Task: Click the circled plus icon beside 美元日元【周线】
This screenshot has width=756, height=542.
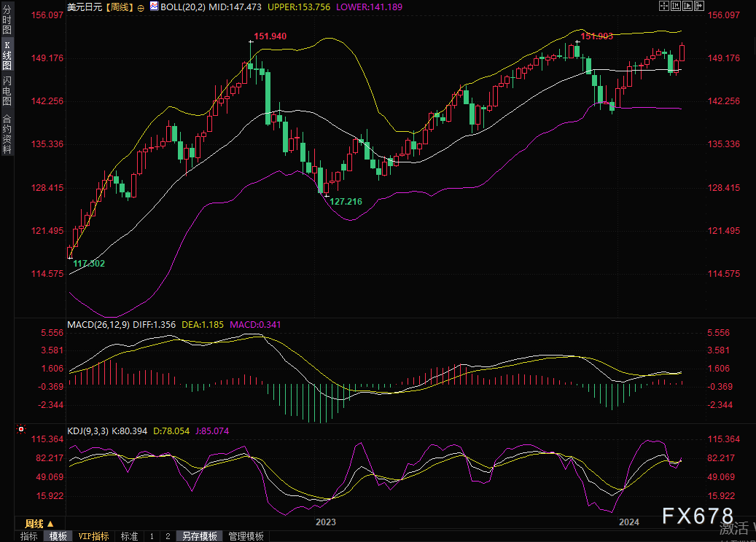Action: coord(140,8)
